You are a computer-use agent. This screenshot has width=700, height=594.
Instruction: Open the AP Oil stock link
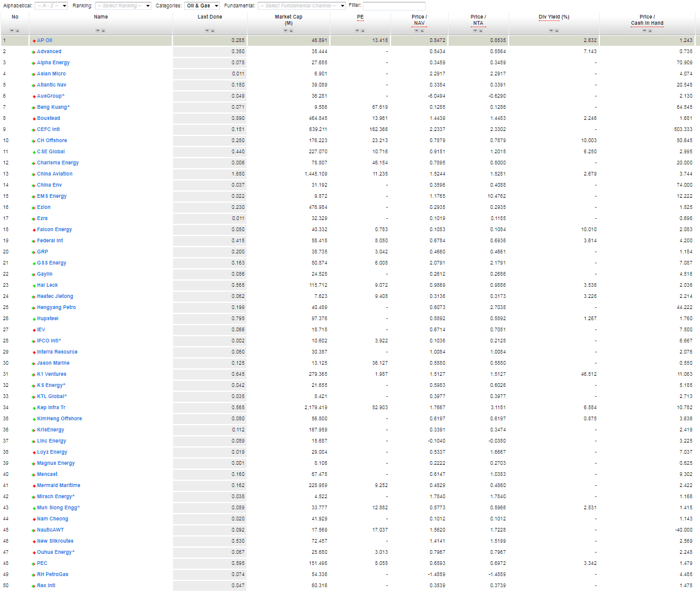pos(44,40)
